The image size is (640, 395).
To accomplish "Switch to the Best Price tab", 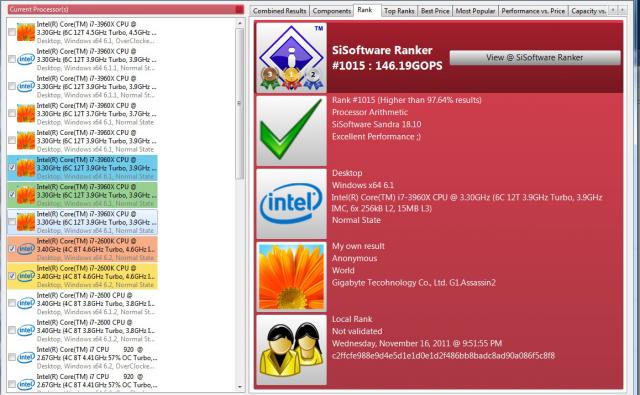I will point(435,11).
